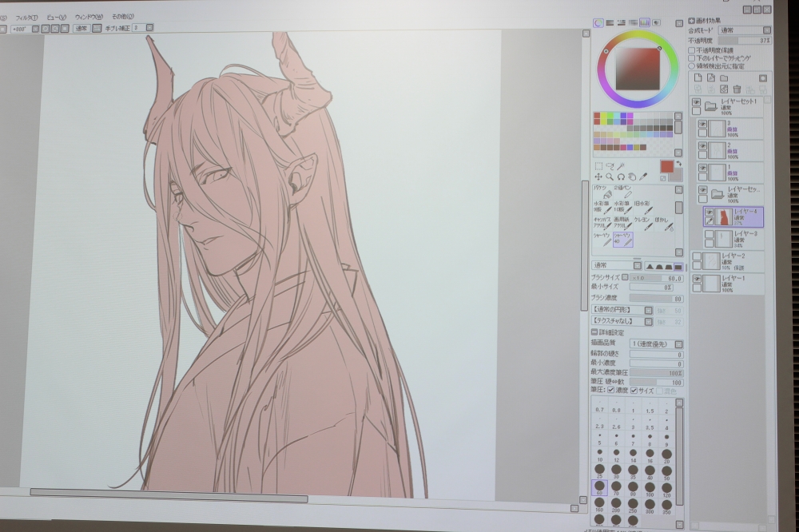Select brush size 60 preset
The width and height of the screenshot is (799, 532).
599,487
